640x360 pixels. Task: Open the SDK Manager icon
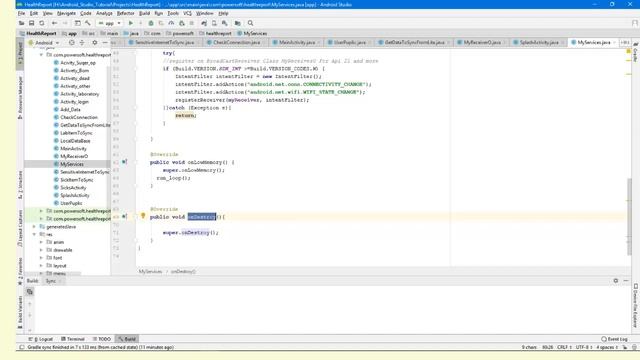(224, 23)
